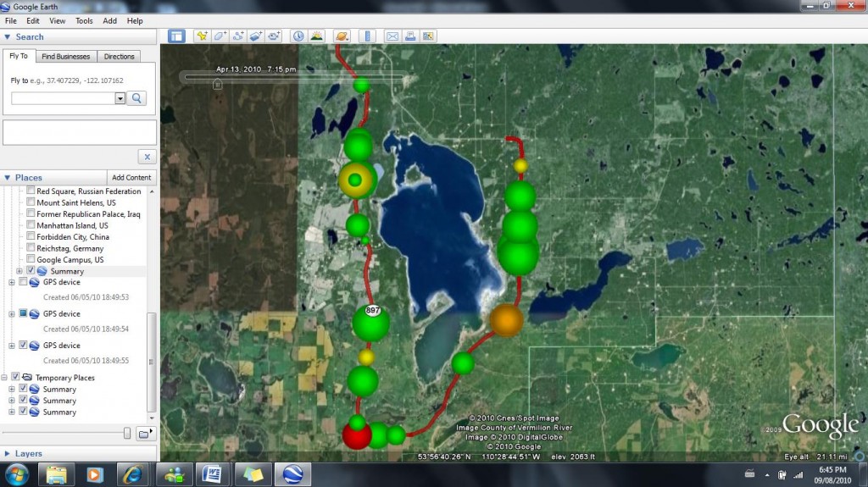
Task: Clear search results with the X button
Action: tap(147, 157)
